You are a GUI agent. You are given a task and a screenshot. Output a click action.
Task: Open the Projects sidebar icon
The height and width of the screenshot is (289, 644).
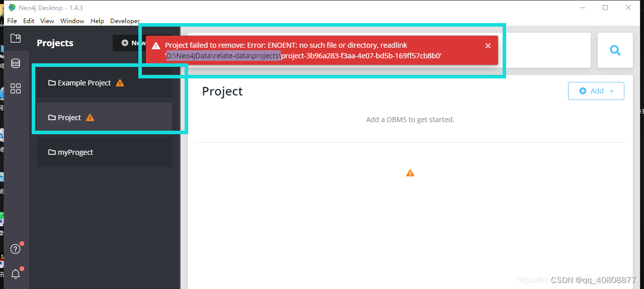pos(16,38)
